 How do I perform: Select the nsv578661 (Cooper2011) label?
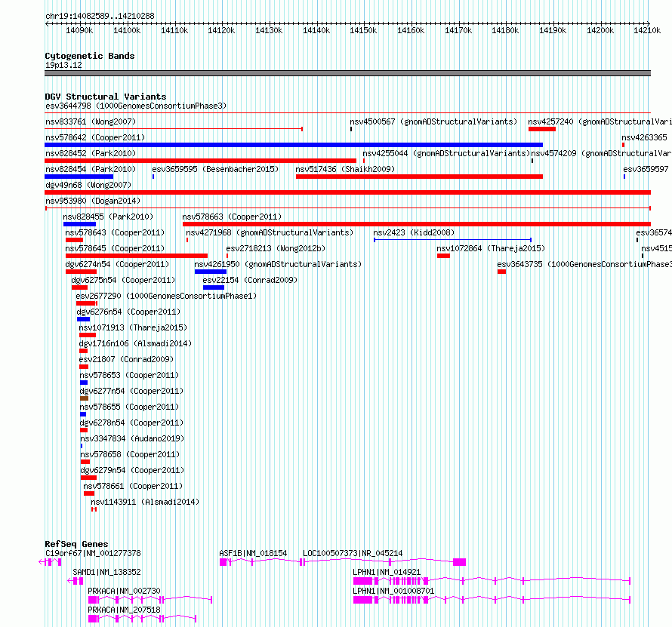(133, 486)
